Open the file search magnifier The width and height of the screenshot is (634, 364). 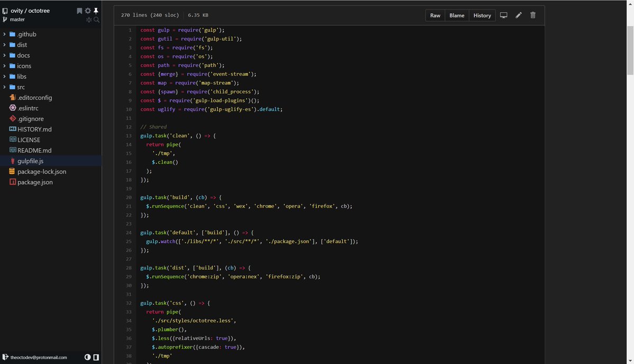pyautogui.click(x=97, y=20)
